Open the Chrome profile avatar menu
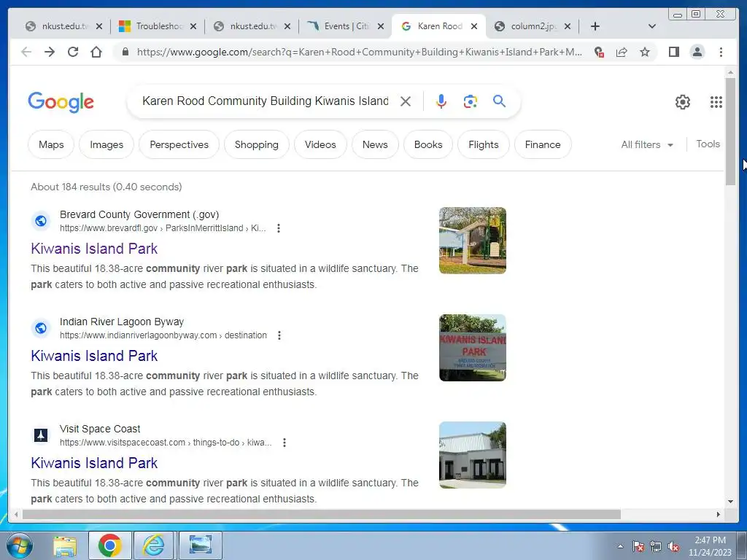This screenshot has width=747, height=560. tap(697, 52)
